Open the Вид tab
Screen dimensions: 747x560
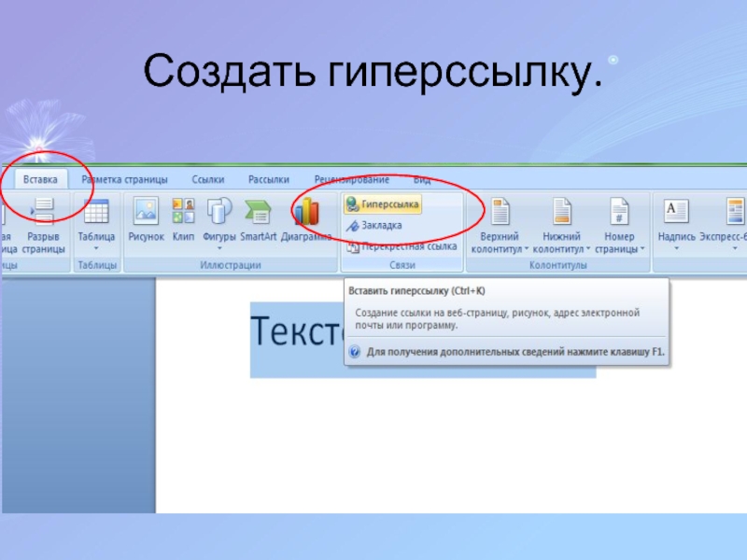[x=422, y=179]
